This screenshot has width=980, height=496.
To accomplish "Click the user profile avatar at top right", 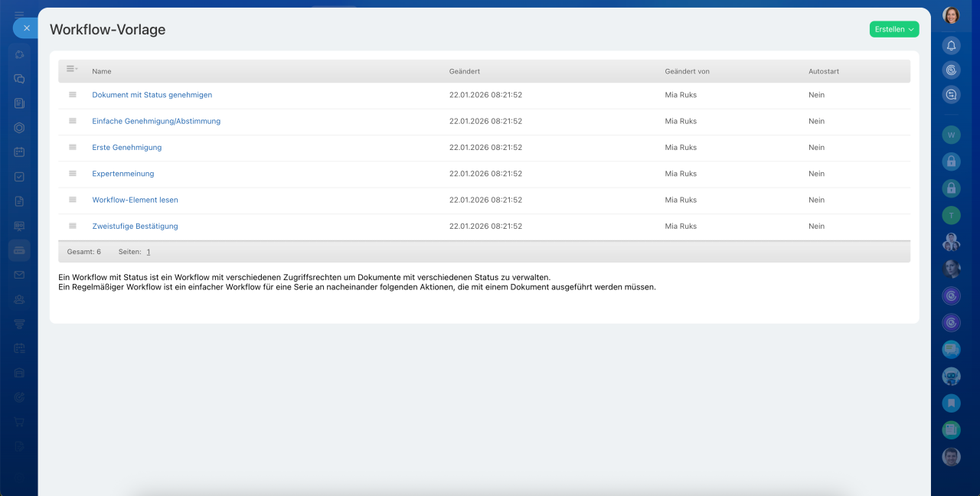I will pyautogui.click(x=951, y=15).
